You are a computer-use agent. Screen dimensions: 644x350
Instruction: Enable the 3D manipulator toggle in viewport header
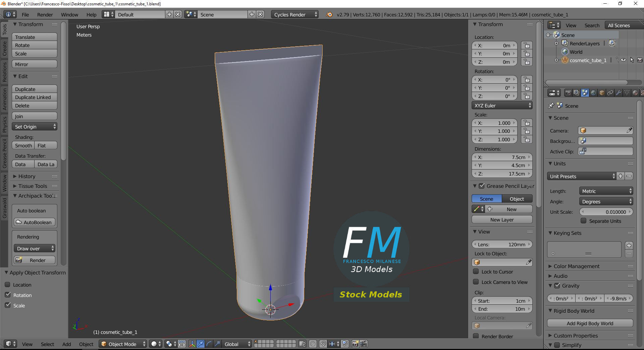tap(192, 344)
